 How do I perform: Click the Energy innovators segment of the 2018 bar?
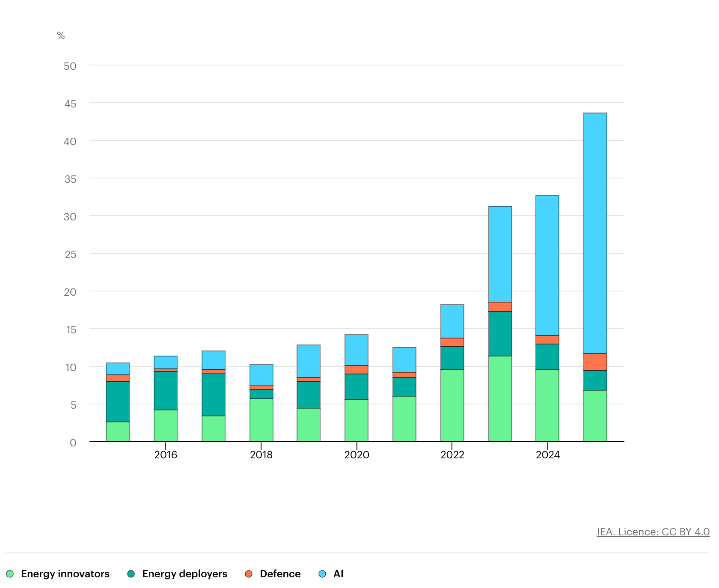(261, 420)
